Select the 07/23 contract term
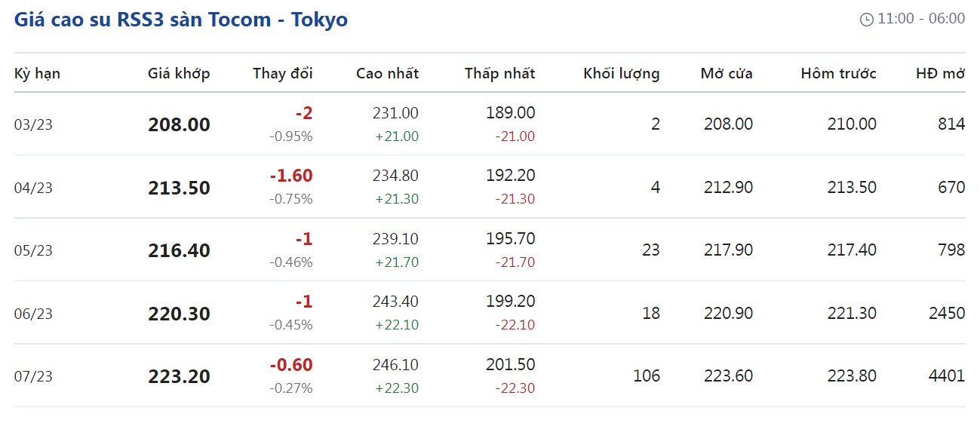The image size is (980, 426). [33, 376]
